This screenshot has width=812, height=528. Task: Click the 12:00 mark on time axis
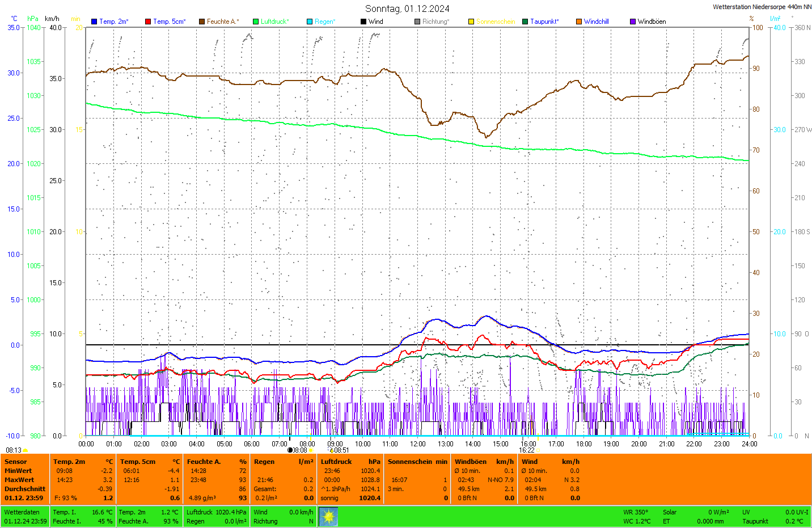click(418, 444)
